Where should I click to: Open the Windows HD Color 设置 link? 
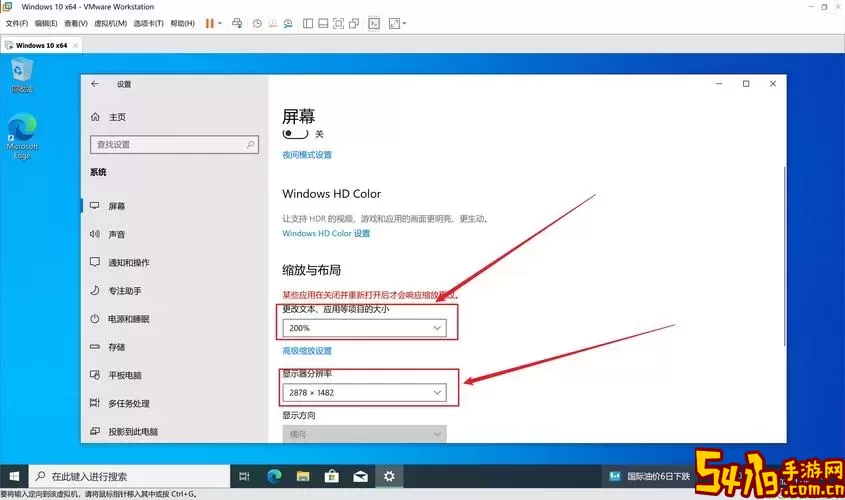tap(326, 233)
